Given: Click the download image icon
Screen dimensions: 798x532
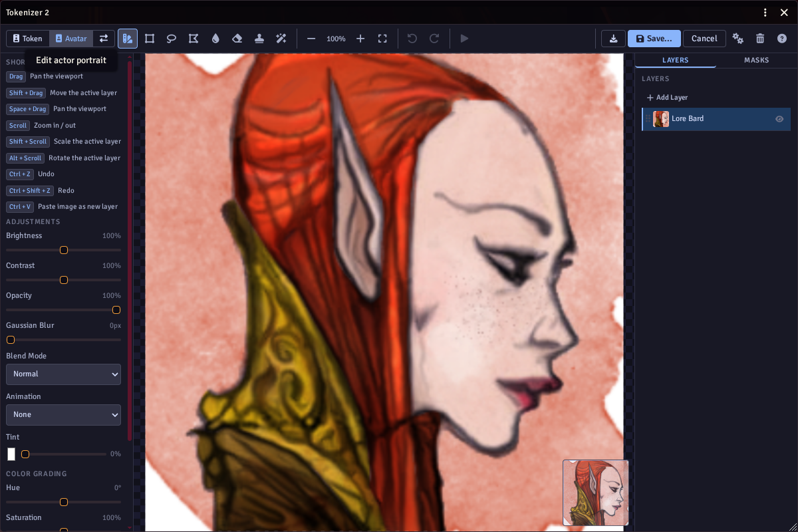Looking at the screenshot, I should click(x=613, y=39).
